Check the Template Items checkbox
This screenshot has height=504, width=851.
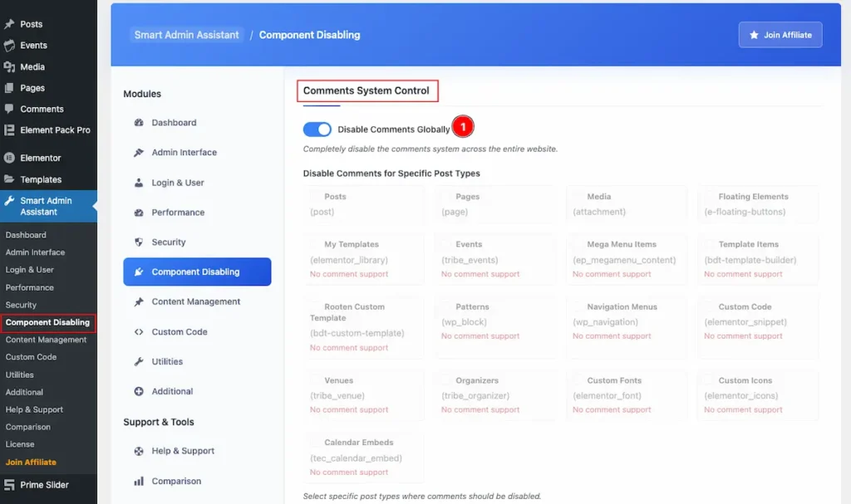coord(709,243)
